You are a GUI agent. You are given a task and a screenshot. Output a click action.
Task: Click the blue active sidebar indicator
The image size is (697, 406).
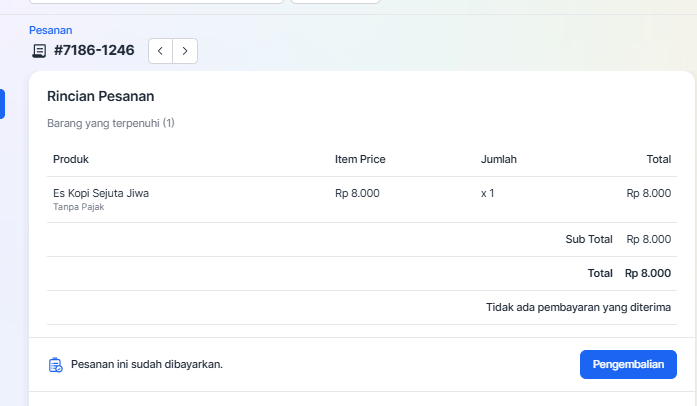[x=2, y=104]
